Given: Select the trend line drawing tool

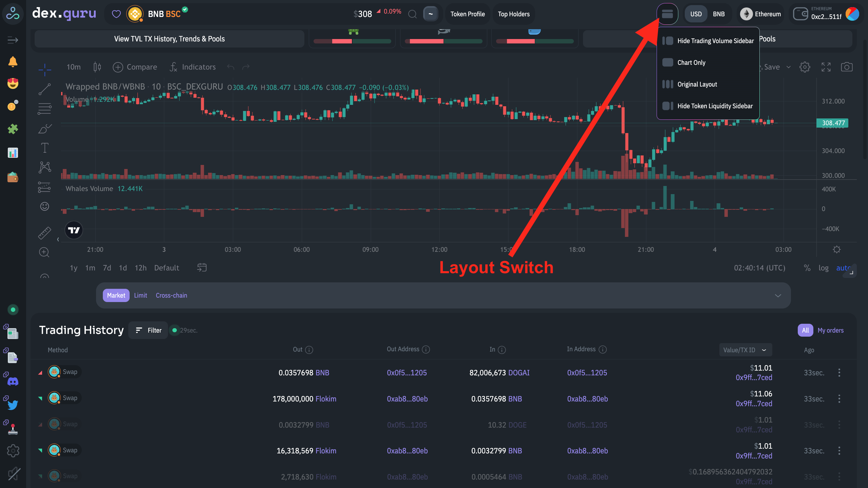Looking at the screenshot, I should tap(44, 89).
